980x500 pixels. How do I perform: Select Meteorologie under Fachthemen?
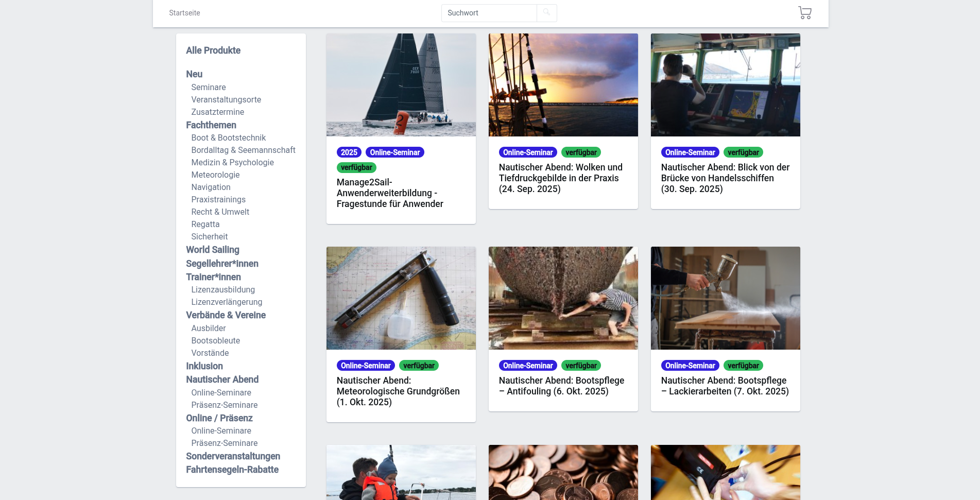point(215,175)
